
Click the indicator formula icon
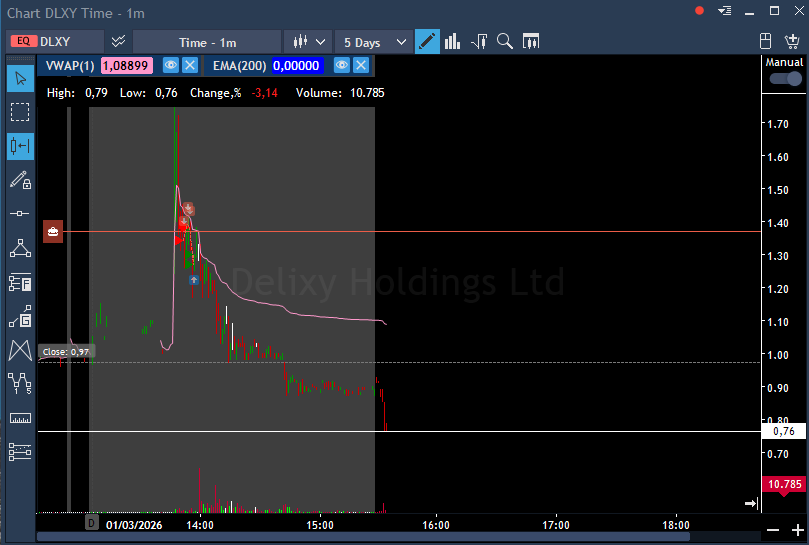(x=479, y=42)
